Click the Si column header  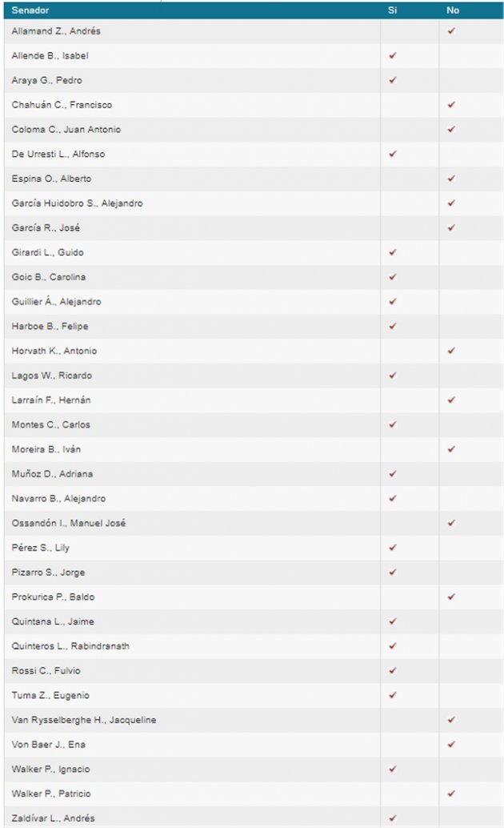pyautogui.click(x=392, y=10)
